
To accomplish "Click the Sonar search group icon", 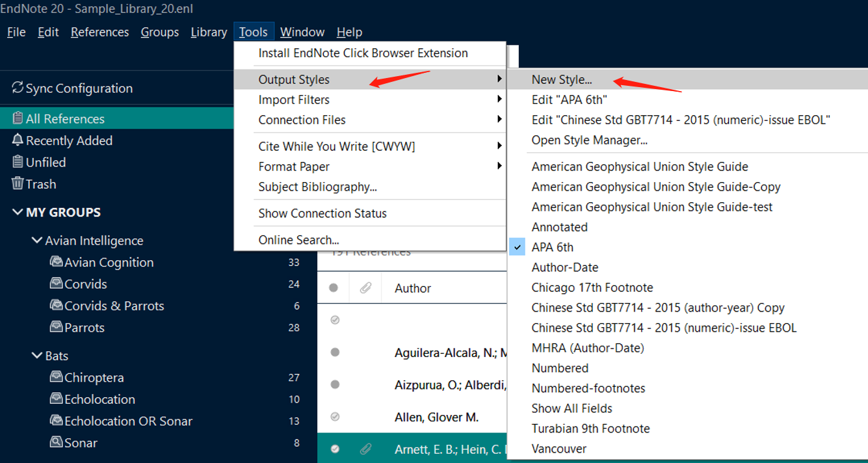I will pyautogui.click(x=56, y=443).
